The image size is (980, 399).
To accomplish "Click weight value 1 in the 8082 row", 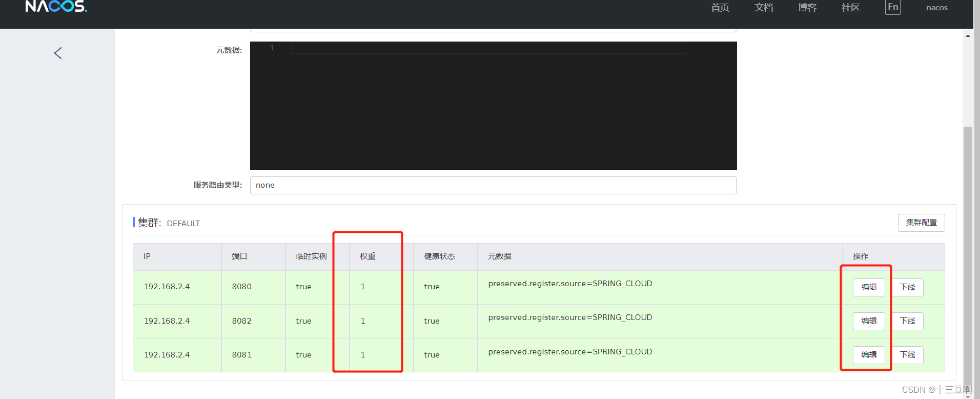I will click(x=363, y=321).
